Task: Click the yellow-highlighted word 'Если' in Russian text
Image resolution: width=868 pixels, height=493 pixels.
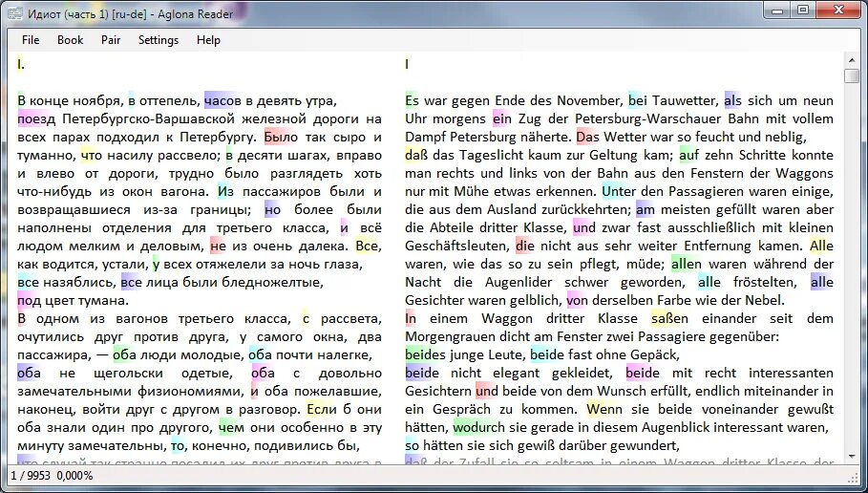Action: coord(322,409)
